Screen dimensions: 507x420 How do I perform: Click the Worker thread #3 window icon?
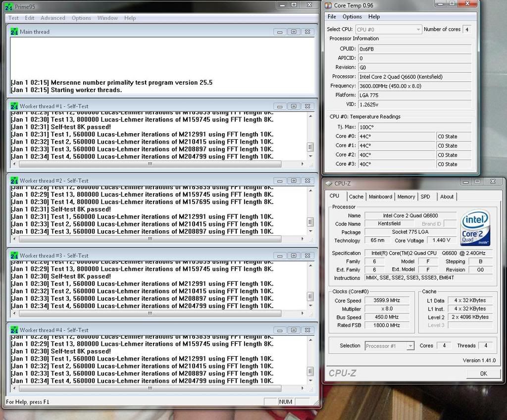[x=14, y=256]
